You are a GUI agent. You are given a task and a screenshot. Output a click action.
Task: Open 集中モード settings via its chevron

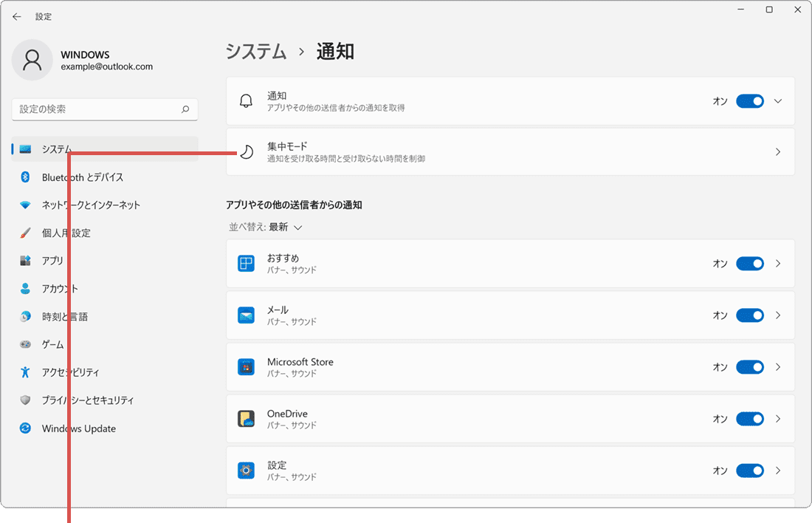click(777, 151)
